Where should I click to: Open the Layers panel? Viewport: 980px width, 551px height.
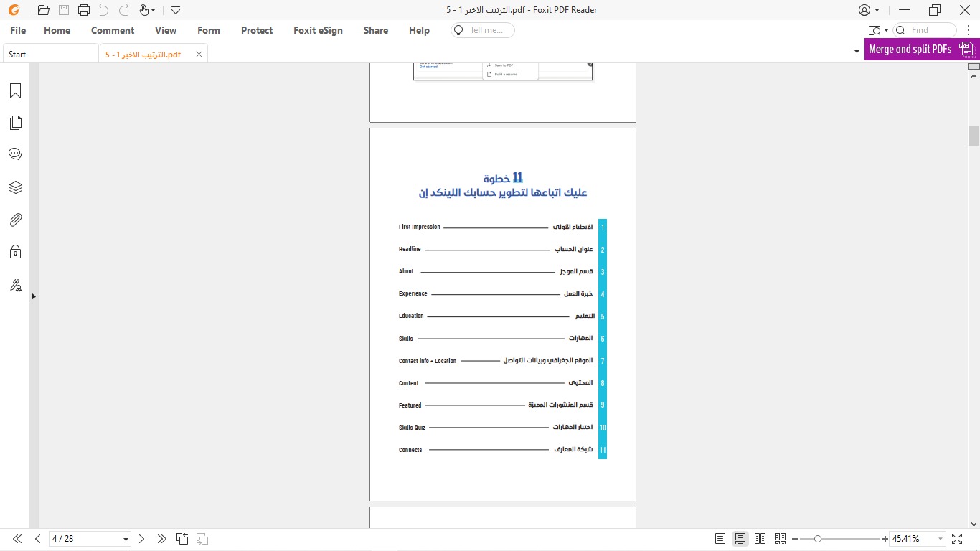15,187
